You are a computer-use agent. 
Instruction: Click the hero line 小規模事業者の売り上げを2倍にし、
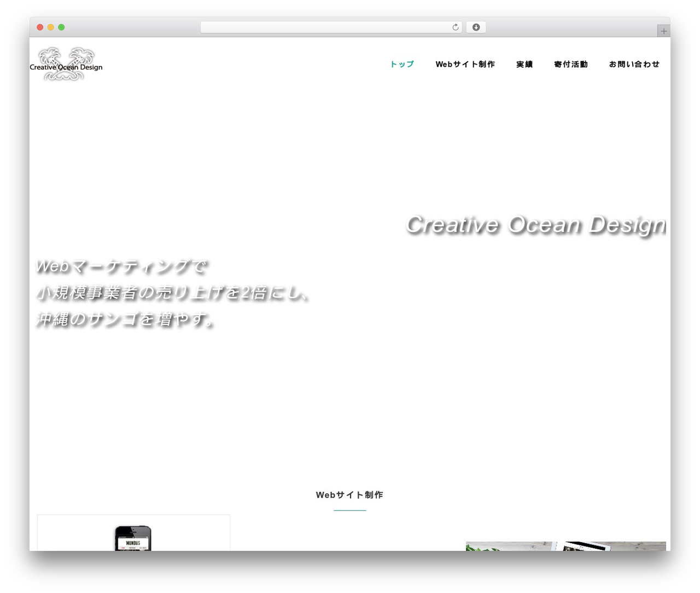(x=173, y=293)
